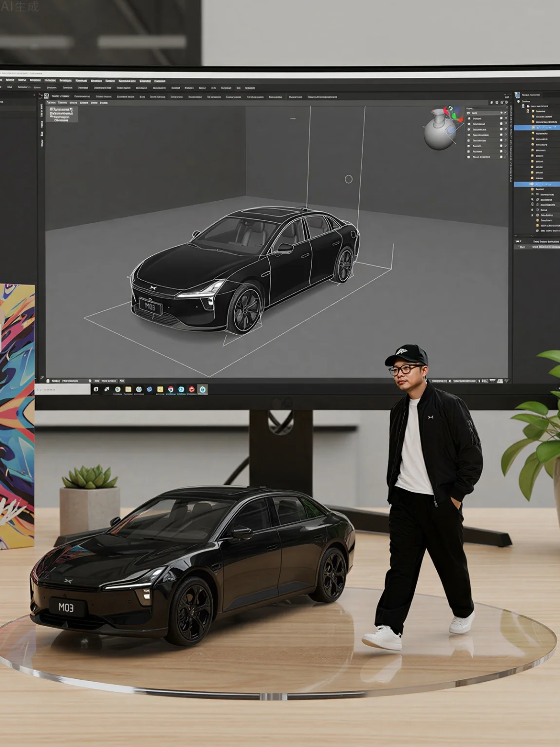Viewport: 560px width, 747px height.
Task: Toggle the checkbox on the top layer-list row
Action: (501, 113)
